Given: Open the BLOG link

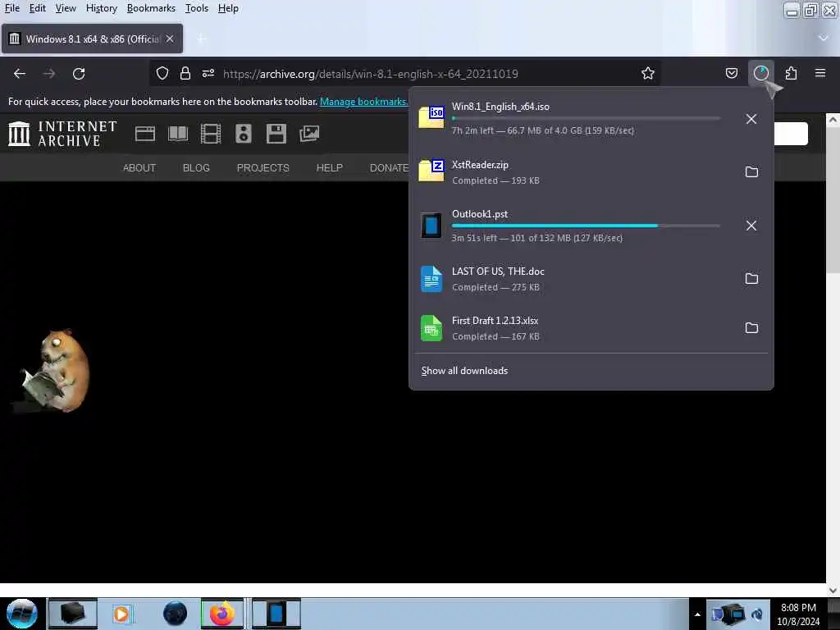Looking at the screenshot, I should (x=196, y=167).
